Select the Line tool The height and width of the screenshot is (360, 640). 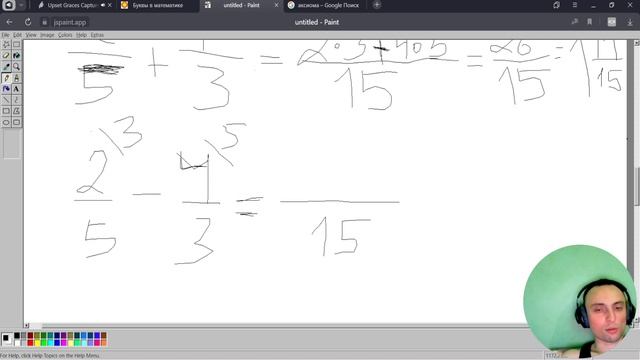(x=6, y=100)
